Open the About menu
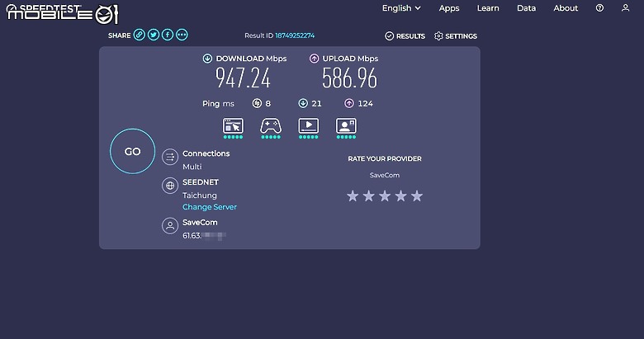Screen dimensions: 644x339 coord(566,8)
